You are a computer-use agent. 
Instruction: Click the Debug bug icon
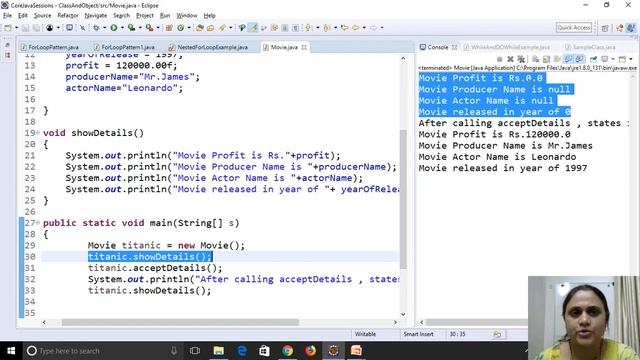click(96, 28)
